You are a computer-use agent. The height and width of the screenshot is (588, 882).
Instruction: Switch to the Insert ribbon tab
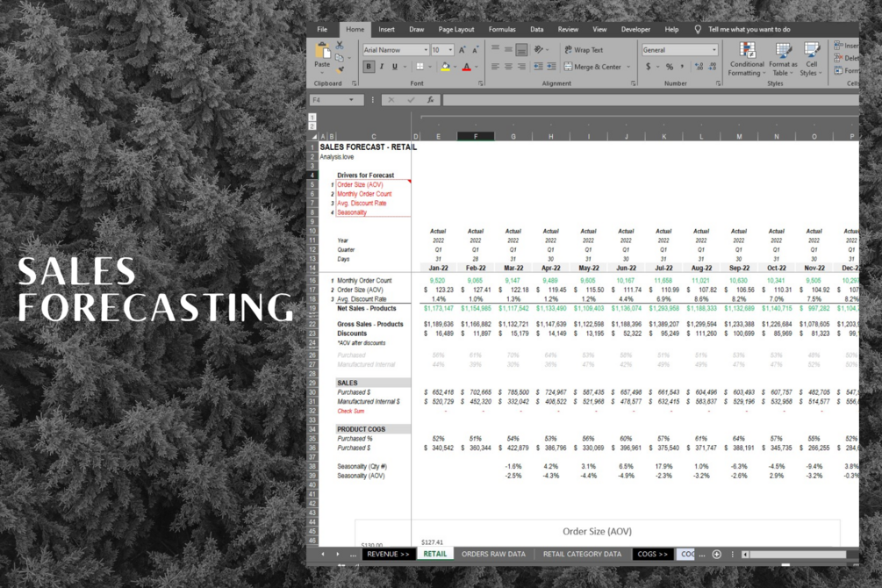point(386,29)
